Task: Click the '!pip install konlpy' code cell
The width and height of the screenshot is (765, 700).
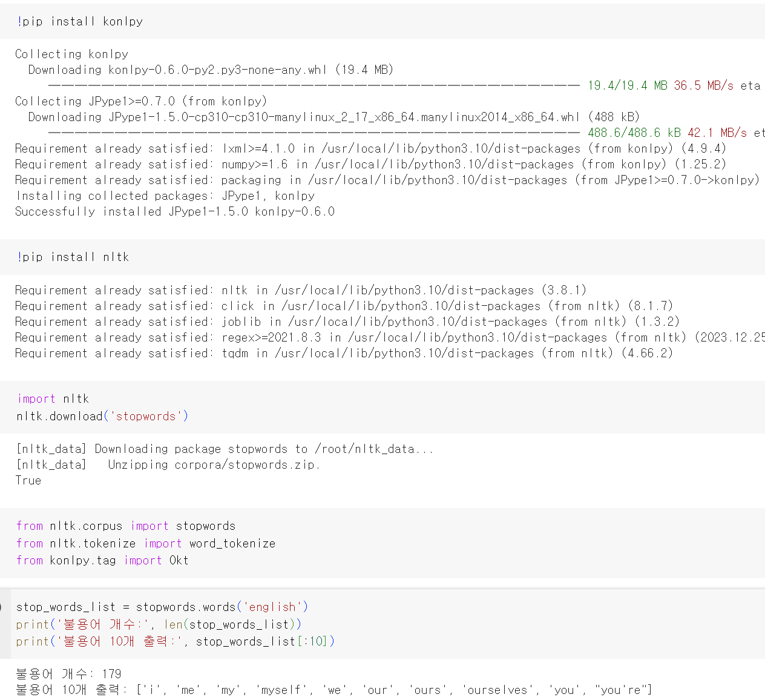Action: [382, 21]
